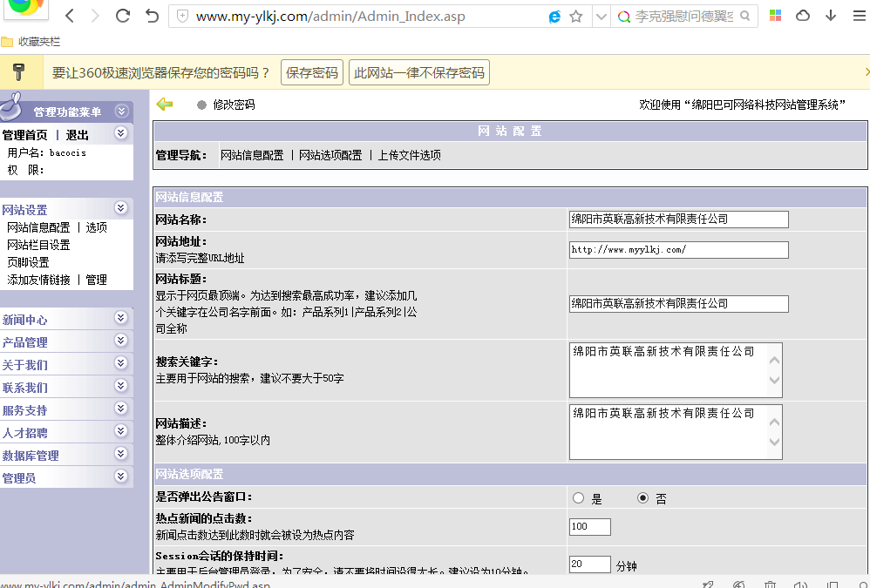Open 添加友情链接 in sidebar
This screenshot has width=870, height=588.
[39, 280]
